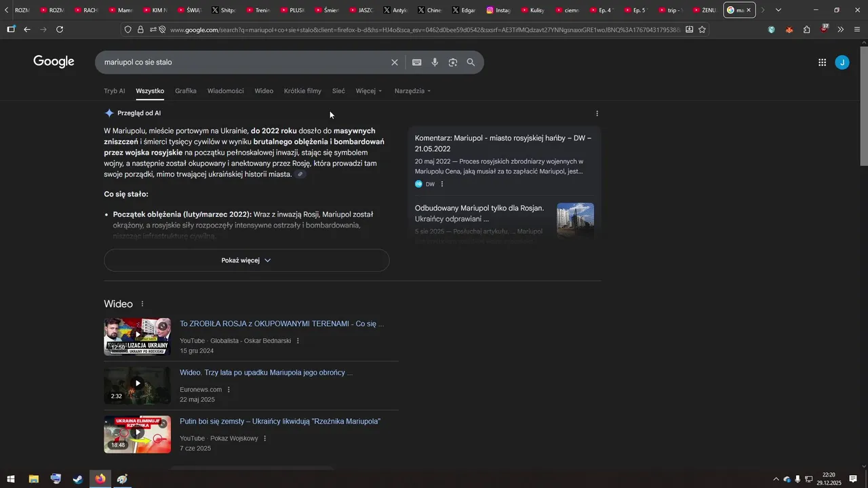Toggle reader view icon in address bar

tap(689, 29)
